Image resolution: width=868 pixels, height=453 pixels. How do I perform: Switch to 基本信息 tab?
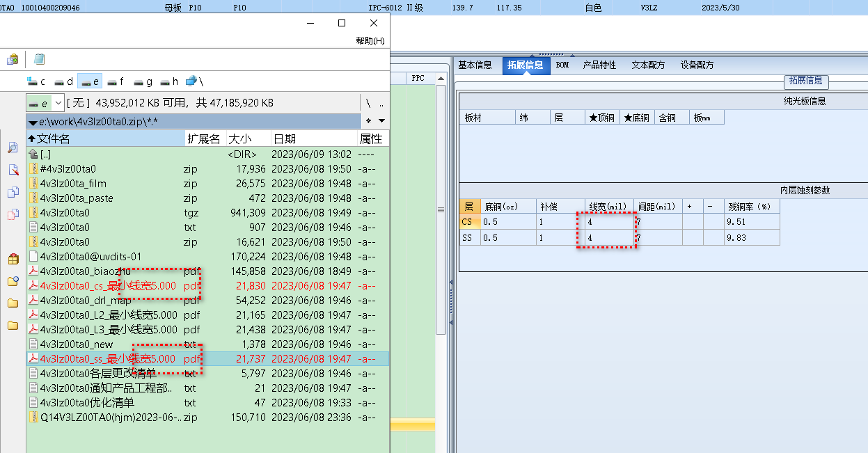point(475,65)
